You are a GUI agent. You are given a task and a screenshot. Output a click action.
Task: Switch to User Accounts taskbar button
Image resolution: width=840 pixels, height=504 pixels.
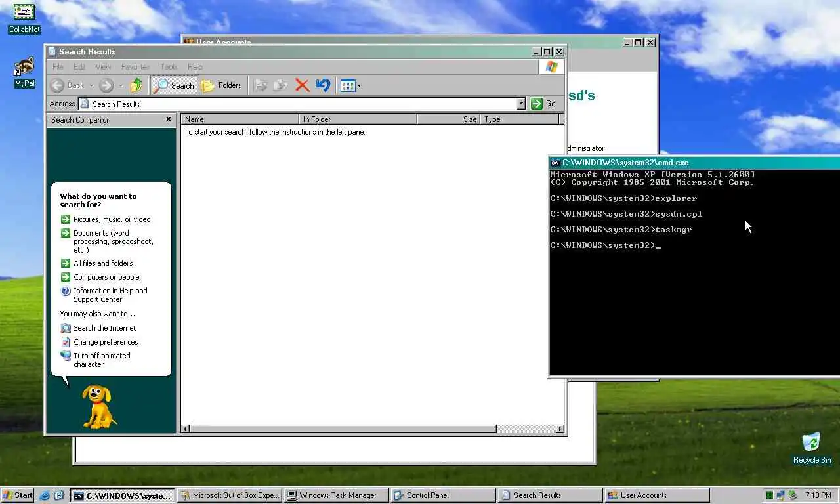point(658,495)
